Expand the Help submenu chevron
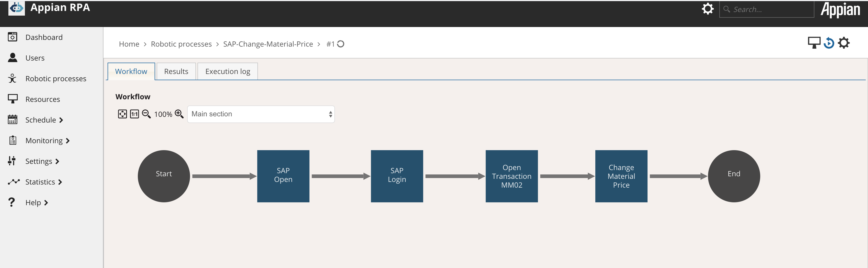The width and height of the screenshot is (868, 268). click(x=46, y=203)
